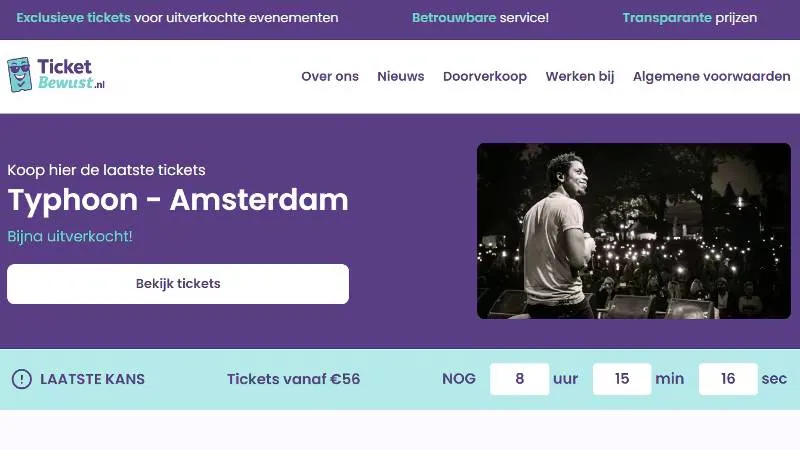Click the LAATSTE KANS label
Image resolution: width=800 pixels, height=450 pixels.
coord(92,379)
